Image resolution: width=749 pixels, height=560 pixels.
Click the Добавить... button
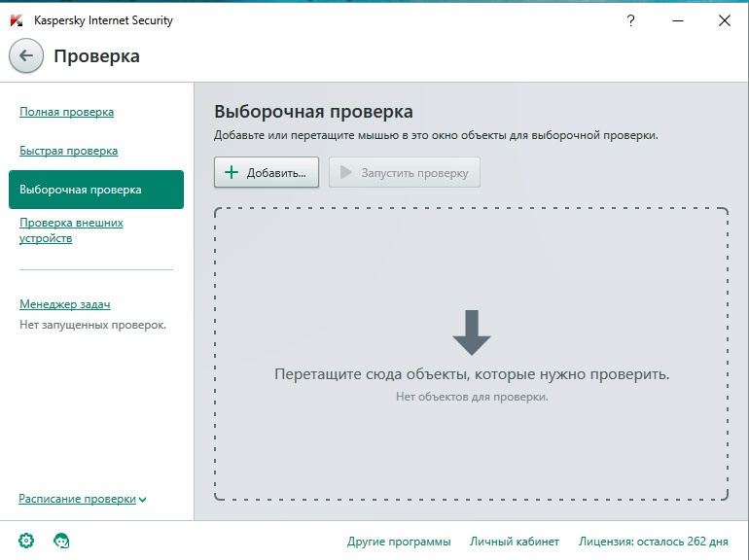[x=267, y=172]
